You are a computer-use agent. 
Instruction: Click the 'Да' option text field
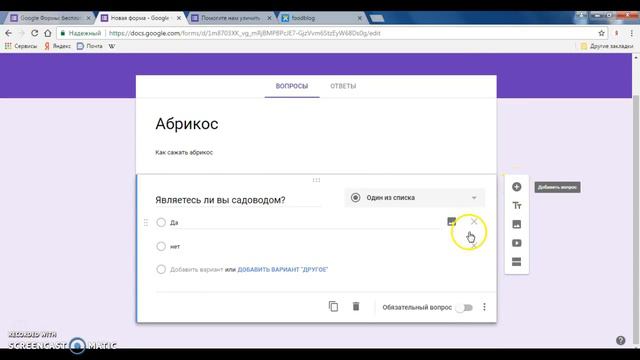click(304, 222)
